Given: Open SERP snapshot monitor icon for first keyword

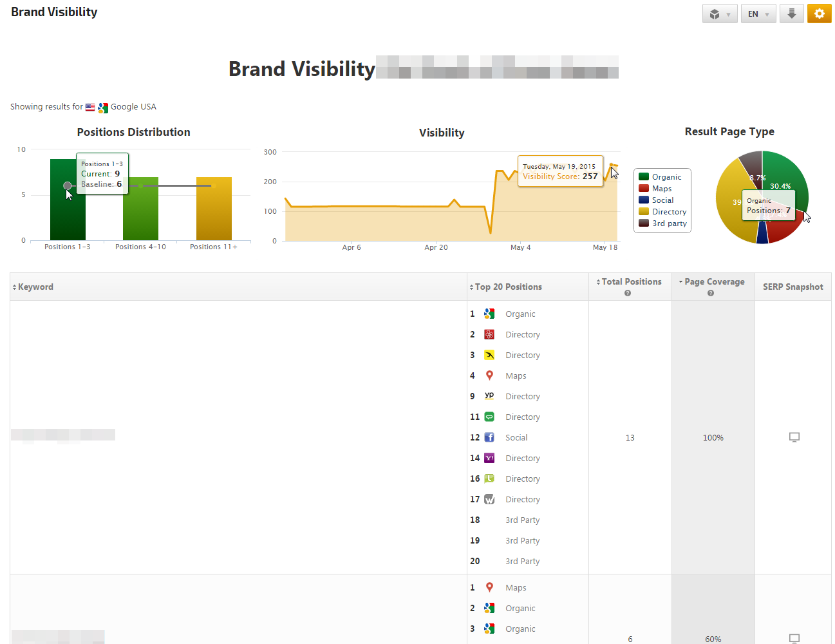Looking at the screenshot, I should click(x=794, y=437).
